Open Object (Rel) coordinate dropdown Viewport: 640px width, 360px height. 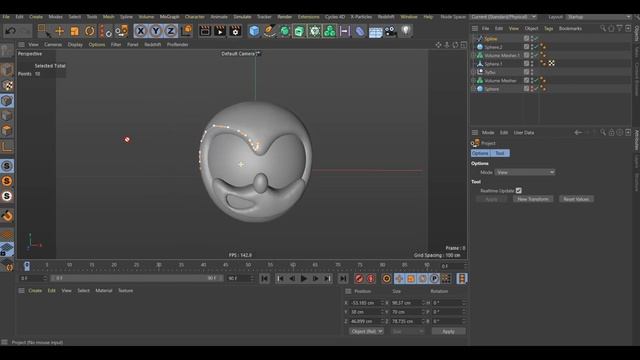coord(366,331)
